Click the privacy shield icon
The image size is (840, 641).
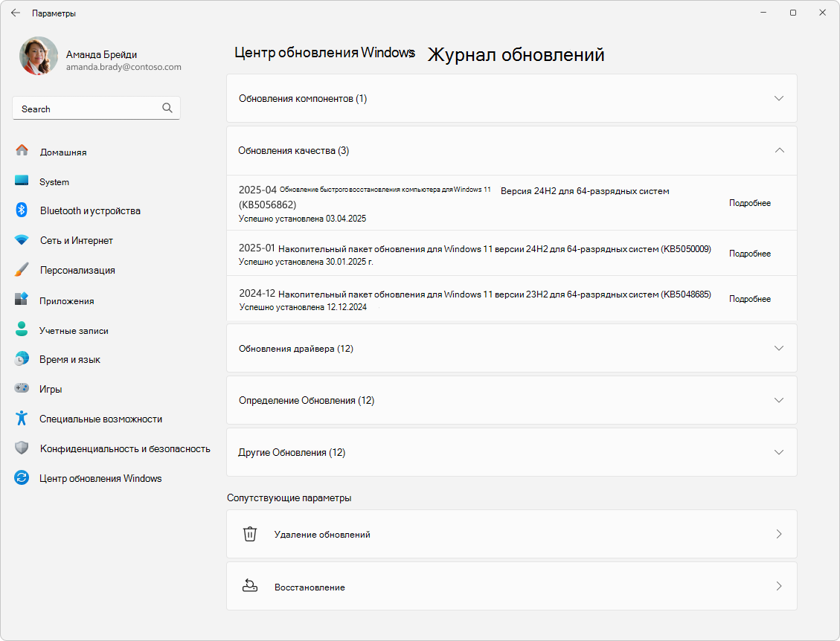[22, 448]
